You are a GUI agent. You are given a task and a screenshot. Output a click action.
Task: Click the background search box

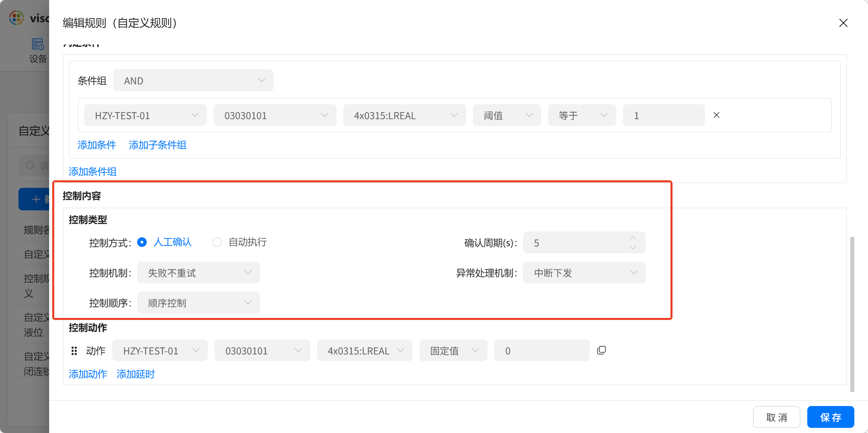coord(34,166)
